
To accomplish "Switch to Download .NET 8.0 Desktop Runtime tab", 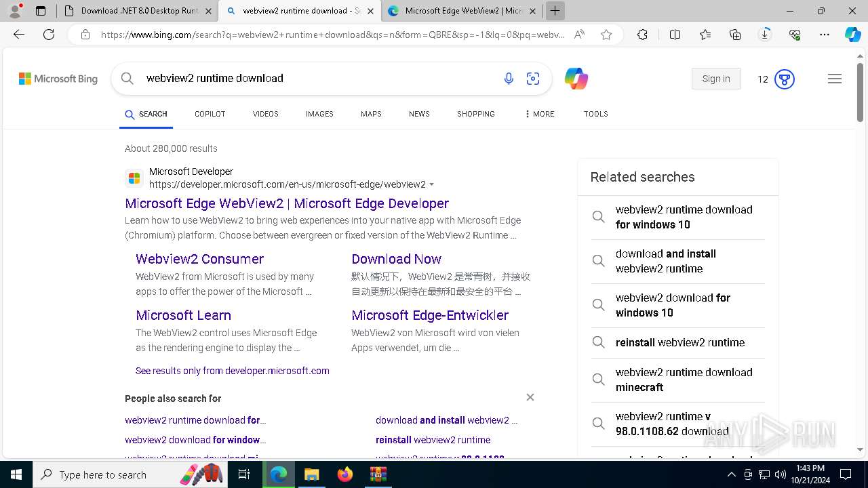I will click(138, 11).
